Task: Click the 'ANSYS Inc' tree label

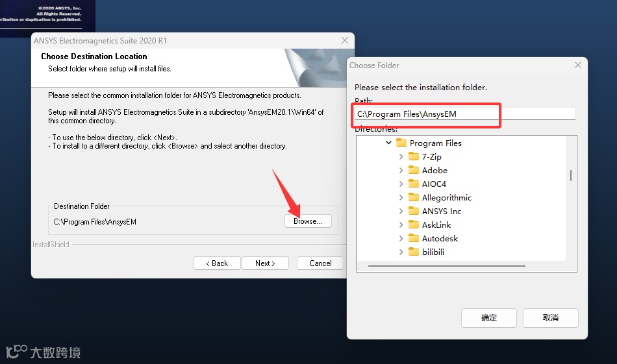Action: pos(442,211)
